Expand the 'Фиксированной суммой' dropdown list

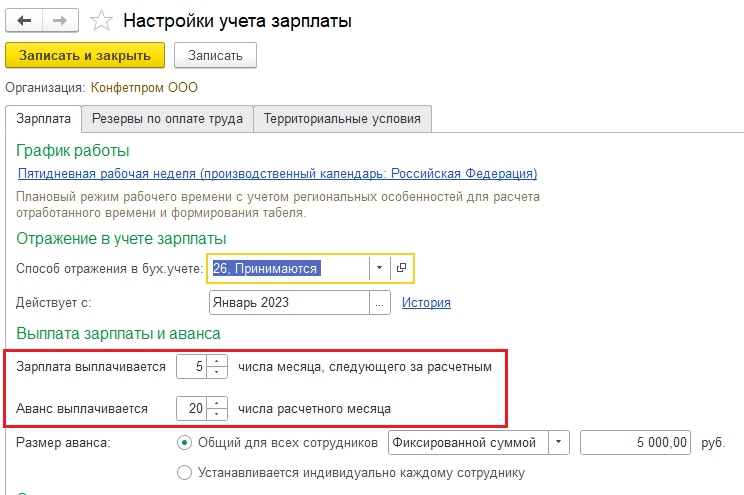click(x=559, y=443)
